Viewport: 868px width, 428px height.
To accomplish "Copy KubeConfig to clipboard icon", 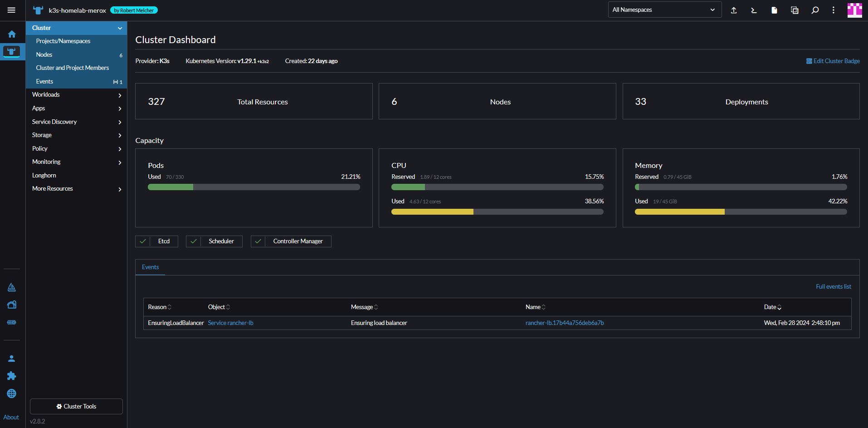I will (795, 10).
